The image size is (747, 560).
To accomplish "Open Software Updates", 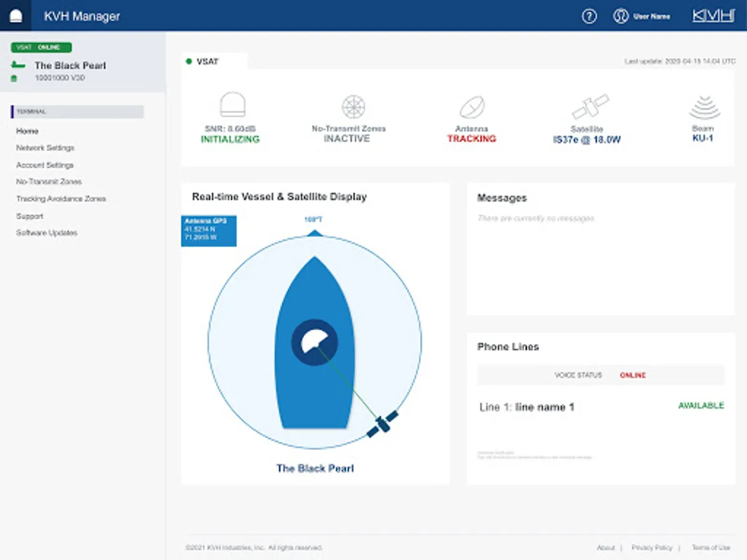I will tap(47, 233).
